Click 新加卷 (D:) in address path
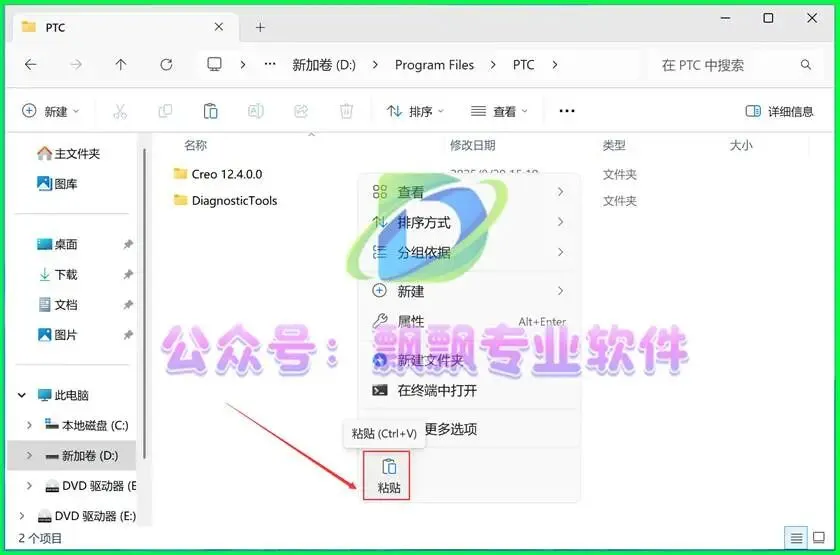Viewport: 840px width, 555px height. tap(324, 65)
